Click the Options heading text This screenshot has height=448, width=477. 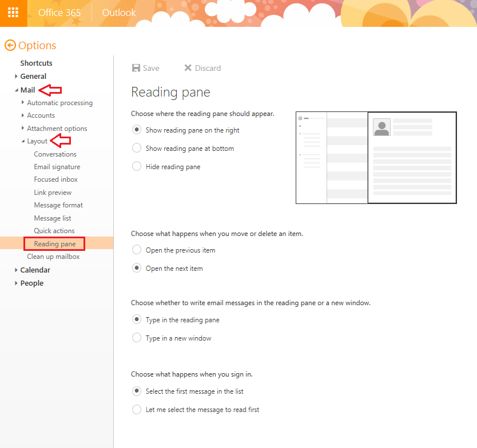click(x=37, y=46)
